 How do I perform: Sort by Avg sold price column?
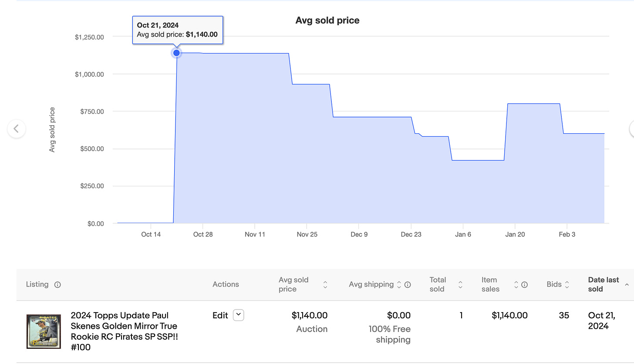click(x=325, y=285)
